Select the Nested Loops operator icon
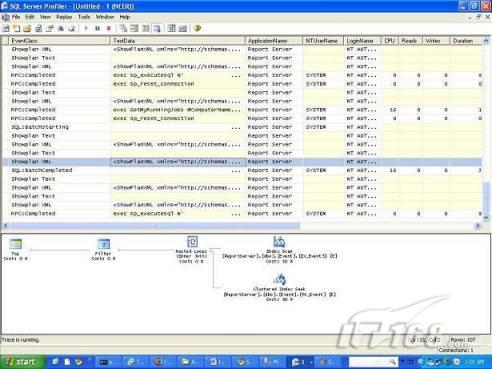This screenshot has width=492, height=369. coord(192,242)
